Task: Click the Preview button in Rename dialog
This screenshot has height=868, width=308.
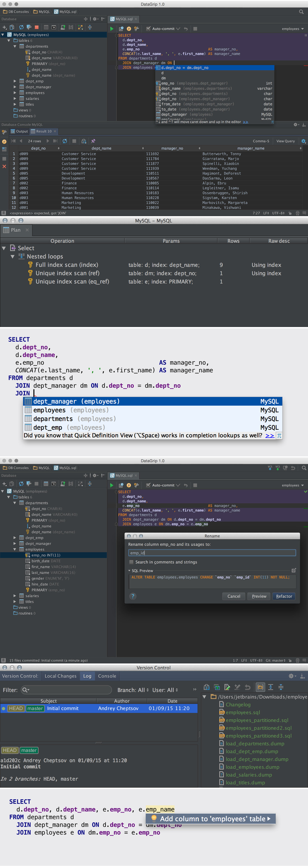Action: point(259,596)
